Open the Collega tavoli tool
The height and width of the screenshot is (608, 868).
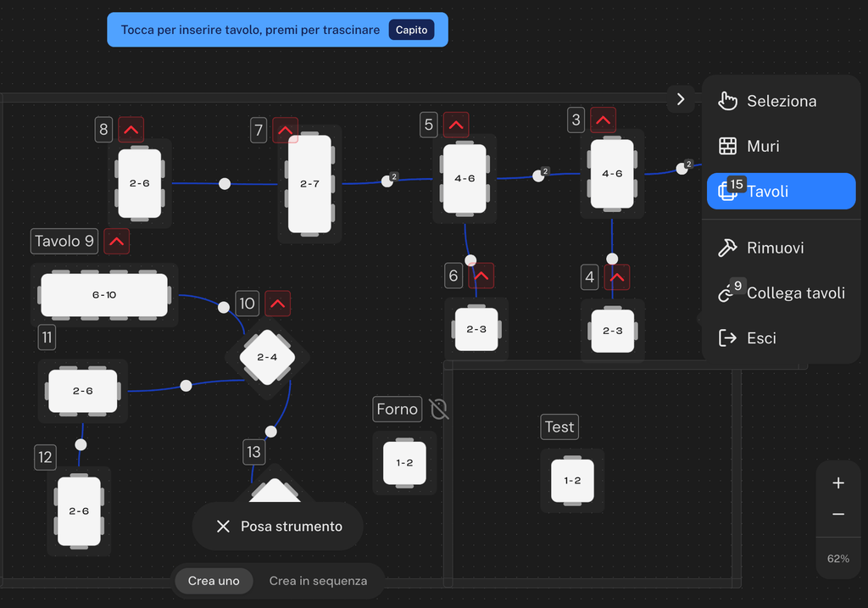pos(781,293)
